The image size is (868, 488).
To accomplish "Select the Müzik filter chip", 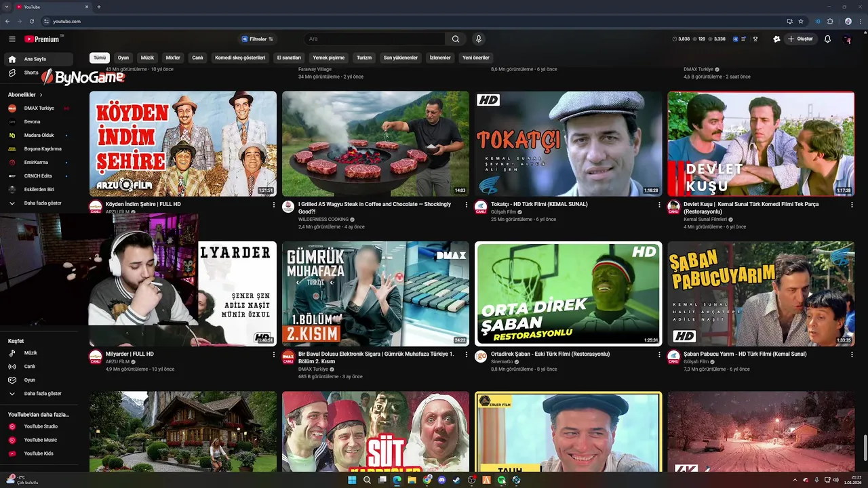I will point(147,58).
